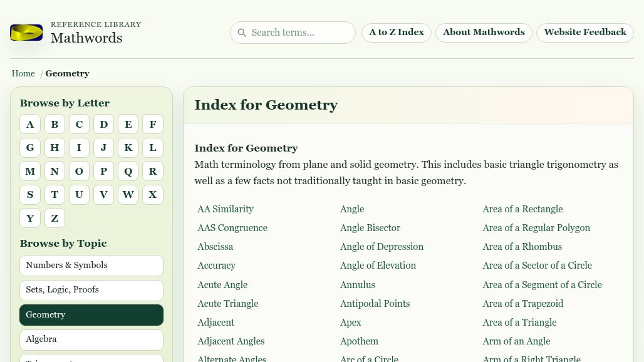Screen dimensions: 644x362
Task: Open the Apothem definition
Action: coord(359,341)
